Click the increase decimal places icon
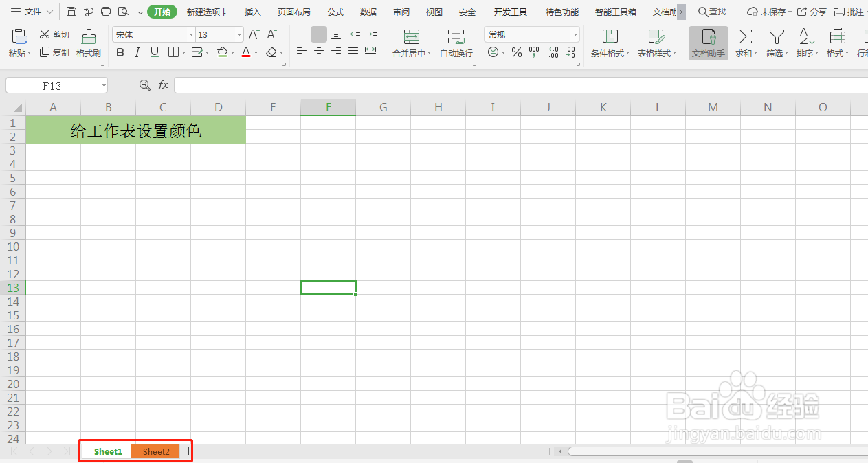The image size is (868, 463). (553, 52)
